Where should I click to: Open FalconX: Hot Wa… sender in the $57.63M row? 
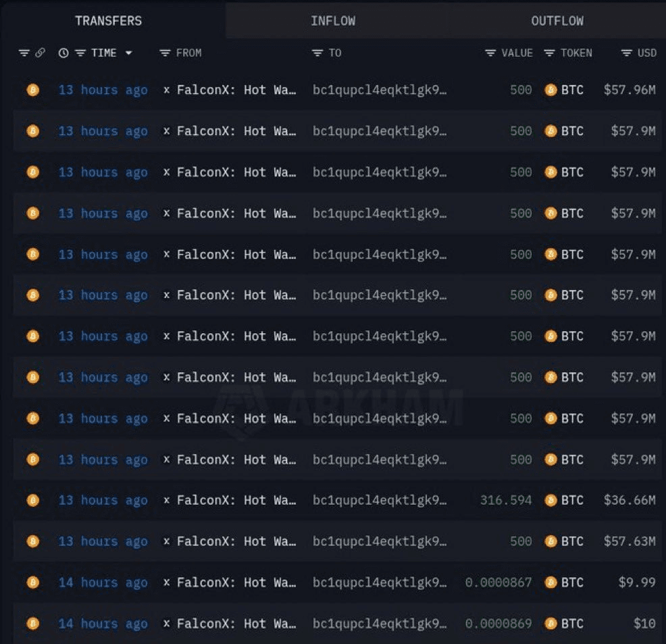coord(236,542)
